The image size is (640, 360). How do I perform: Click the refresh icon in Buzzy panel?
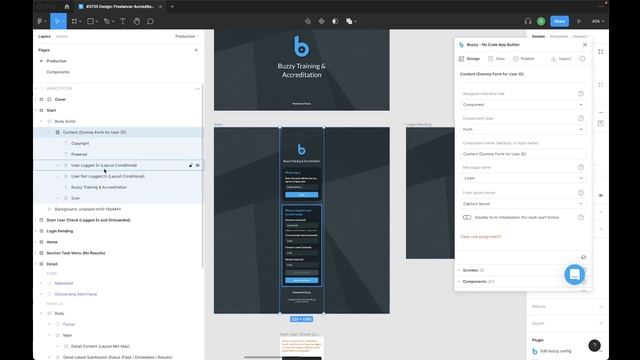point(583,257)
